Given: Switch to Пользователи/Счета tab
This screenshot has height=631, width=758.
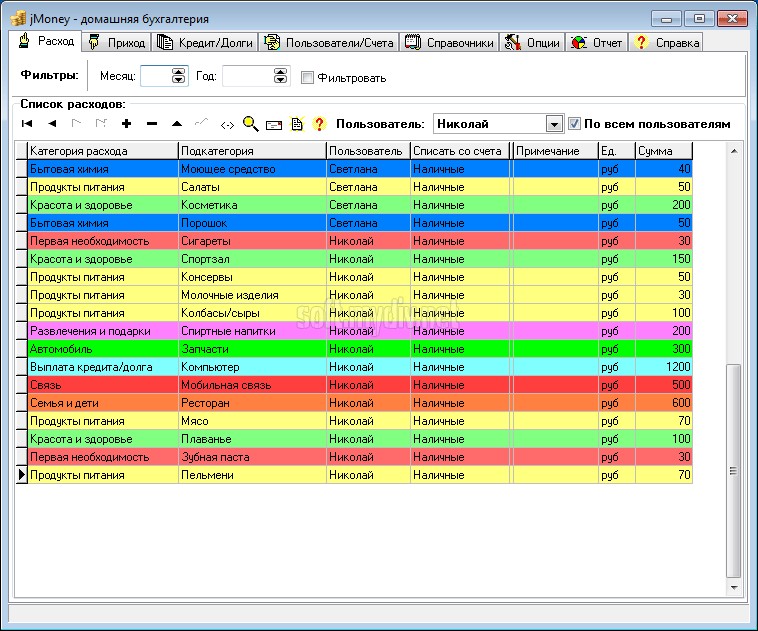Looking at the screenshot, I should (329, 43).
